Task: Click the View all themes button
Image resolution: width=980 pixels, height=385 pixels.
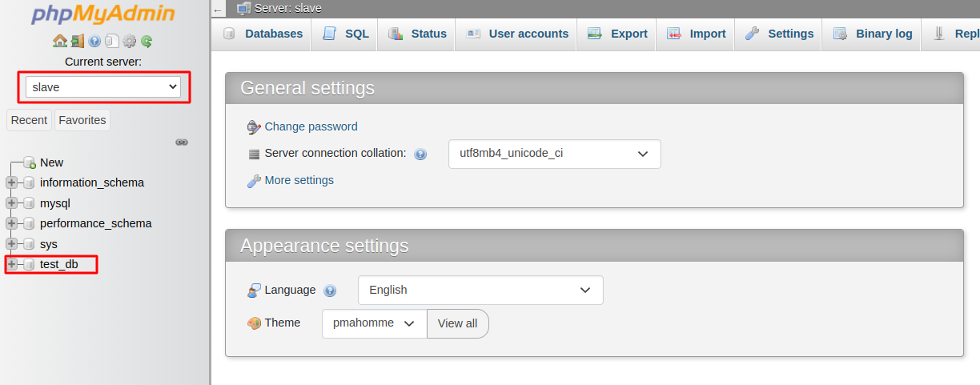Action: click(x=457, y=323)
